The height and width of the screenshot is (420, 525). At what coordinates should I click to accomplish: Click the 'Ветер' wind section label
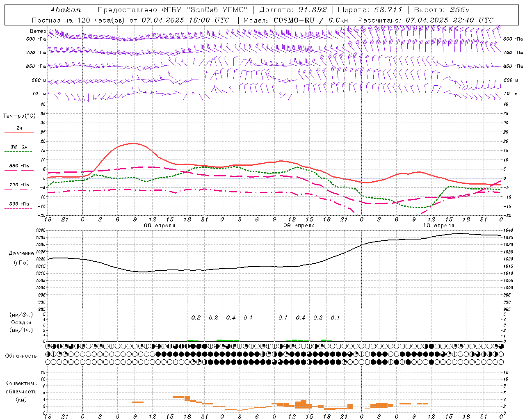[38, 31]
